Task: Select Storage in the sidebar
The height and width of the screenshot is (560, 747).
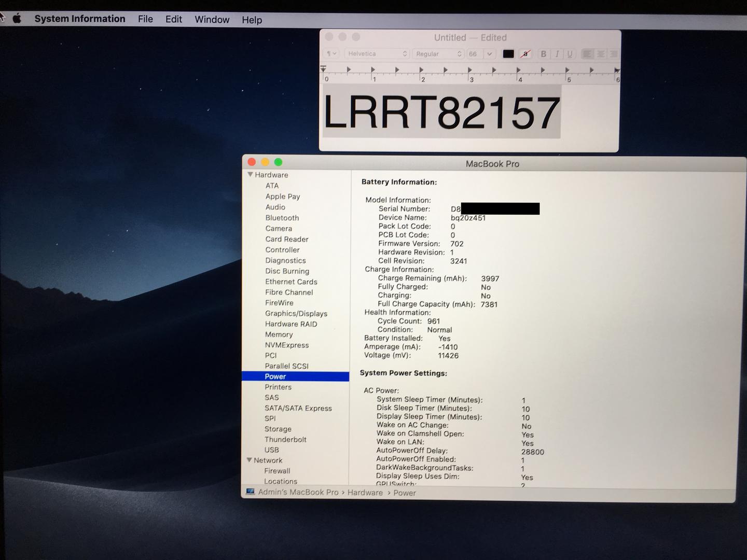Action: tap(278, 429)
